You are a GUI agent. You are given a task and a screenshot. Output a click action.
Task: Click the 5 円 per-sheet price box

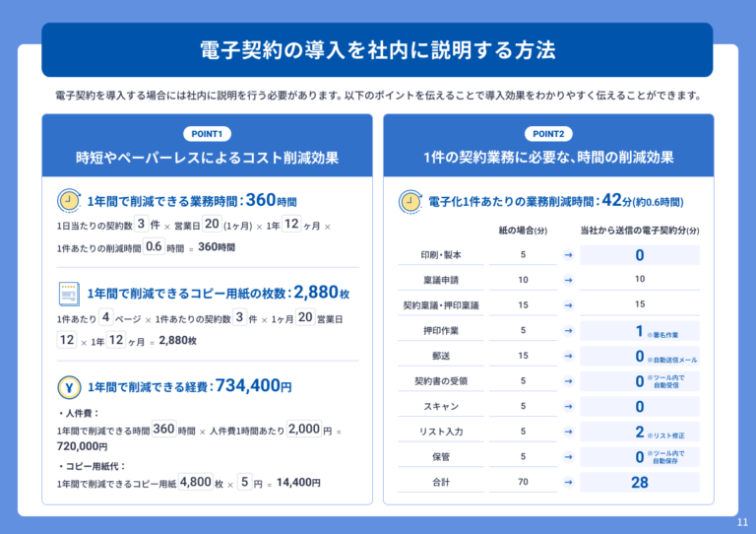pos(245,482)
